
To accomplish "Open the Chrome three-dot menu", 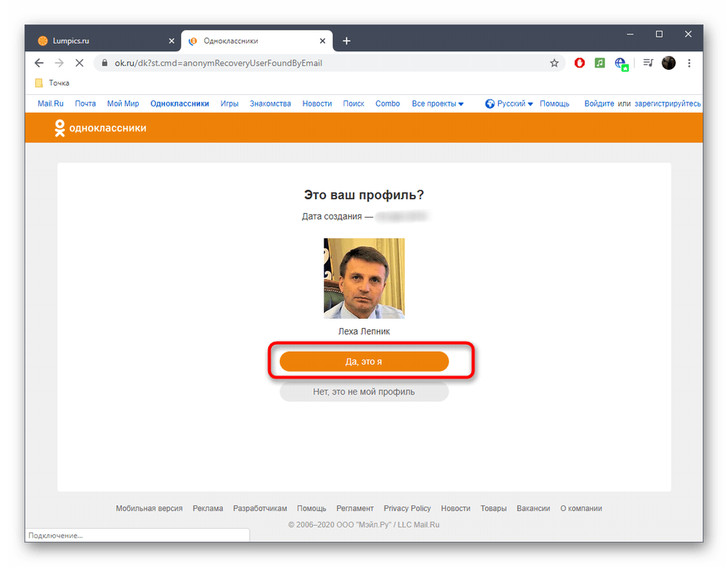I will [689, 63].
